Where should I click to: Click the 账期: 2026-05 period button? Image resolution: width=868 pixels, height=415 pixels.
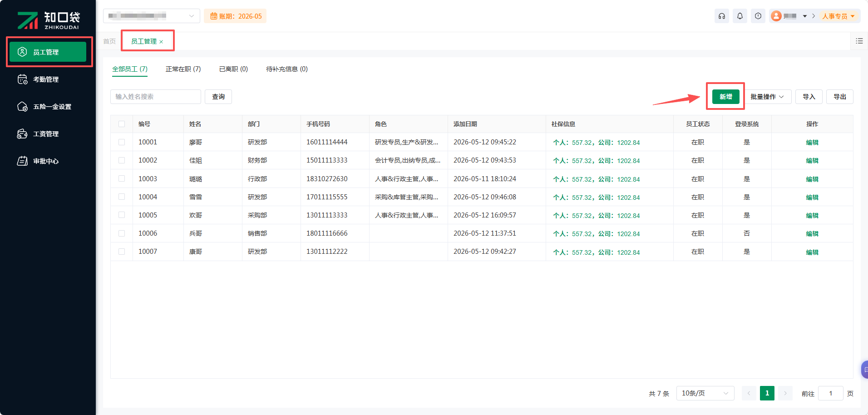(235, 16)
